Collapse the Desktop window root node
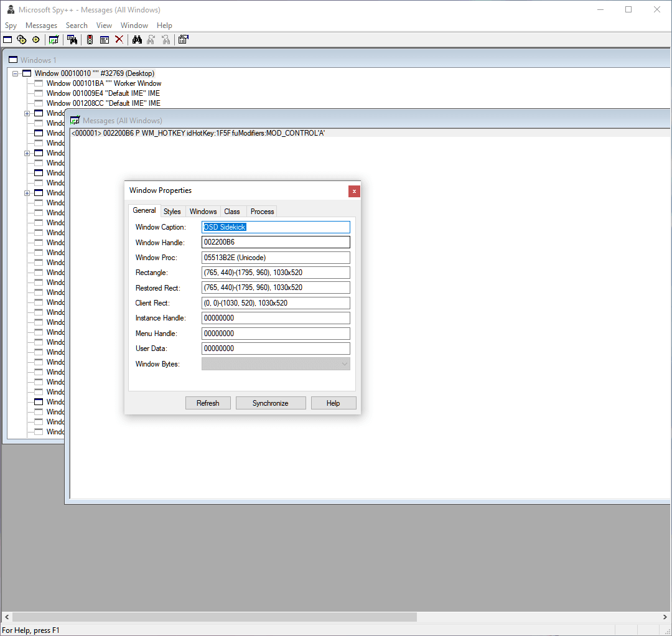 (16, 73)
